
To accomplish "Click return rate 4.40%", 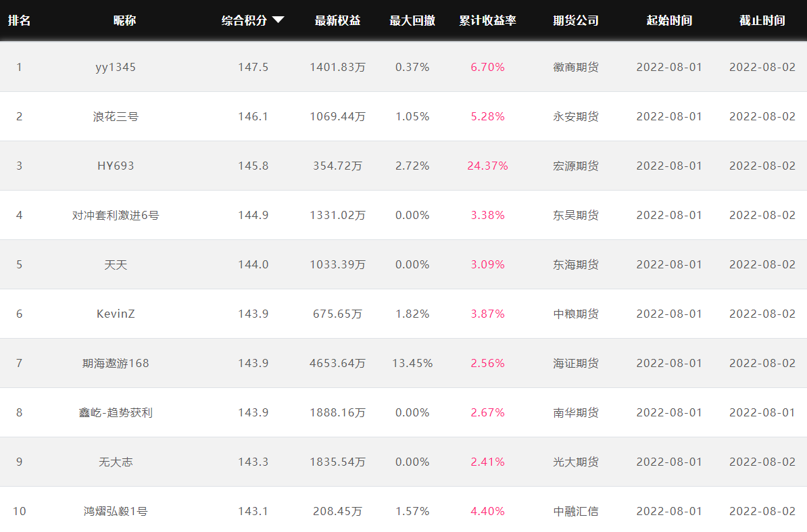I will (487, 512).
